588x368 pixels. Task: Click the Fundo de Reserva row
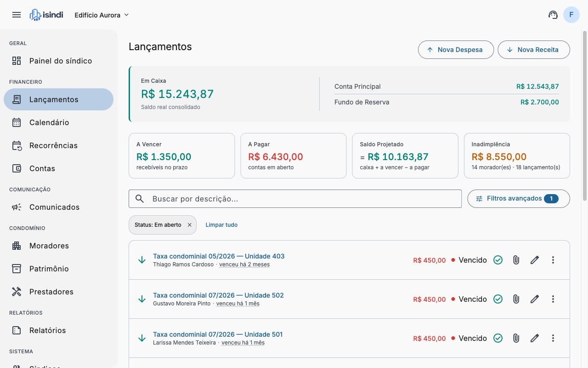[447, 102]
